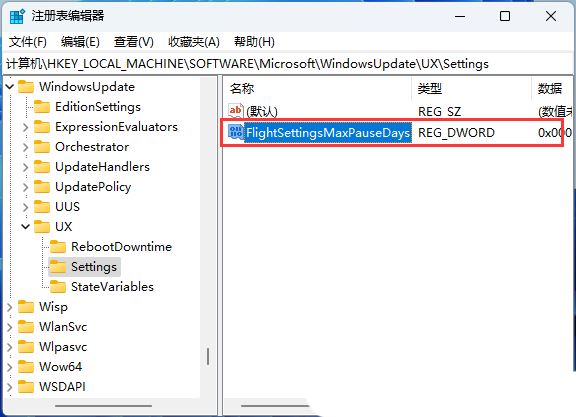
Task: Click the registry path address bar
Action: 288,64
